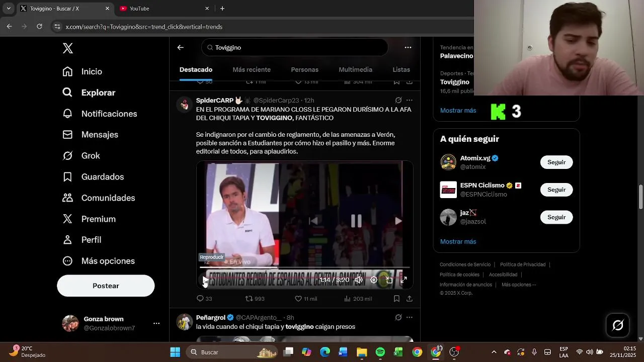Viewport: 644px width, 362px height.
Task: Switch to the YouTube browser tab
Action: click(x=165, y=9)
